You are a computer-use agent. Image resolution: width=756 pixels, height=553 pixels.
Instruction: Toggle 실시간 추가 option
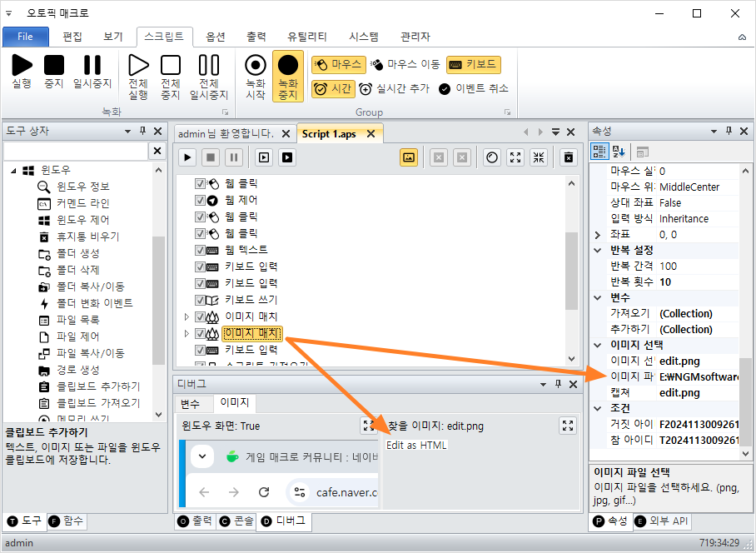click(394, 89)
